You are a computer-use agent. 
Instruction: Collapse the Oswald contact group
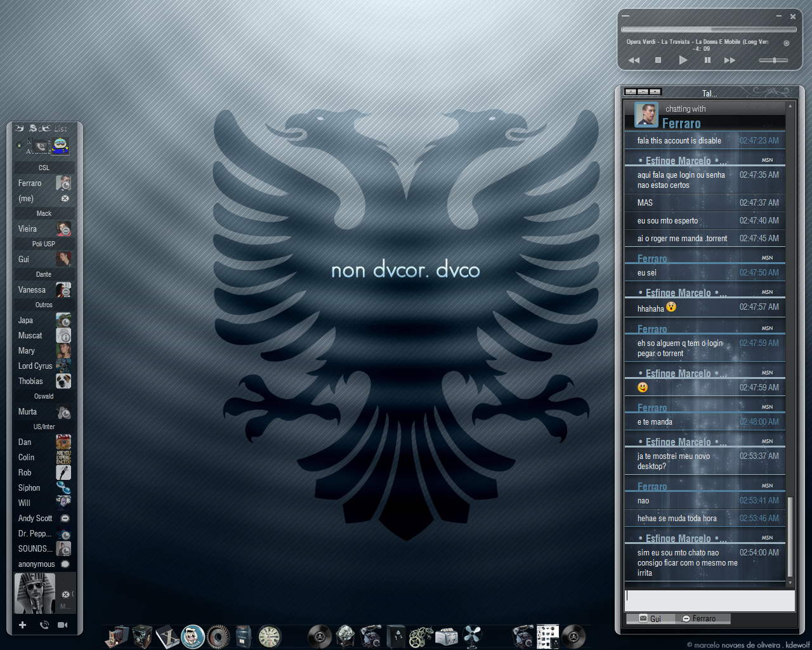(x=44, y=396)
